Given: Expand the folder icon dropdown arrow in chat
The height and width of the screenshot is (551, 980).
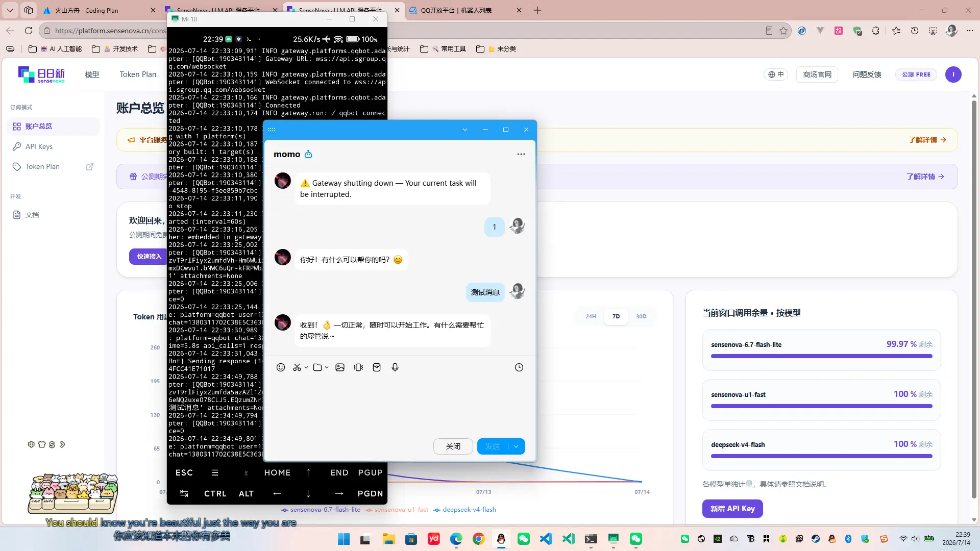Looking at the screenshot, I should coord(327,367).
